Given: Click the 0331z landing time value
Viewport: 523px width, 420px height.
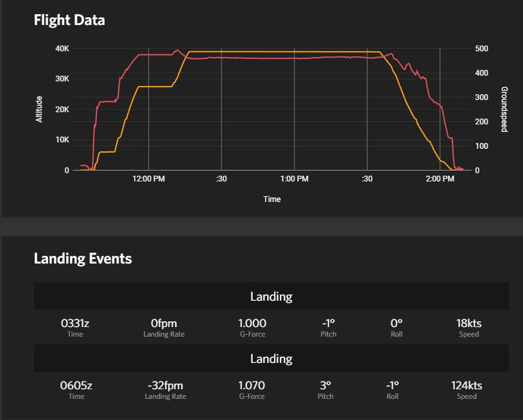Looking at the screenshot, I should [75, 323].
